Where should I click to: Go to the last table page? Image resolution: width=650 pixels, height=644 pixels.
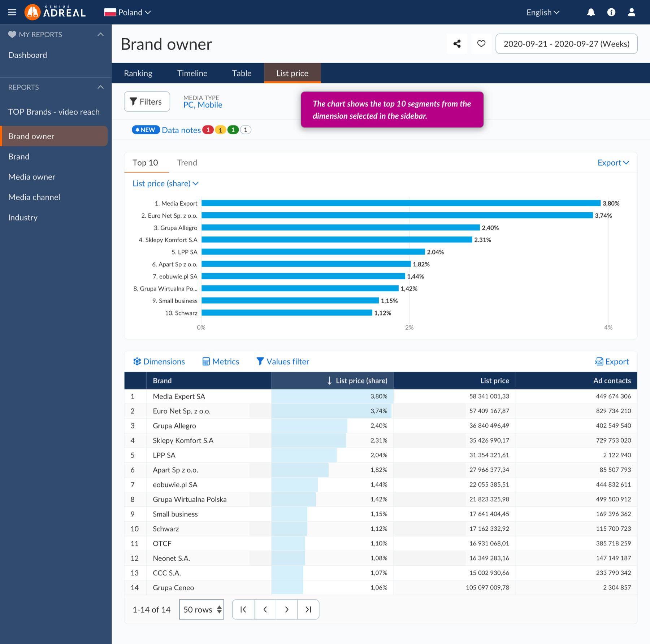pyautogui.click(x=308, y=609)
